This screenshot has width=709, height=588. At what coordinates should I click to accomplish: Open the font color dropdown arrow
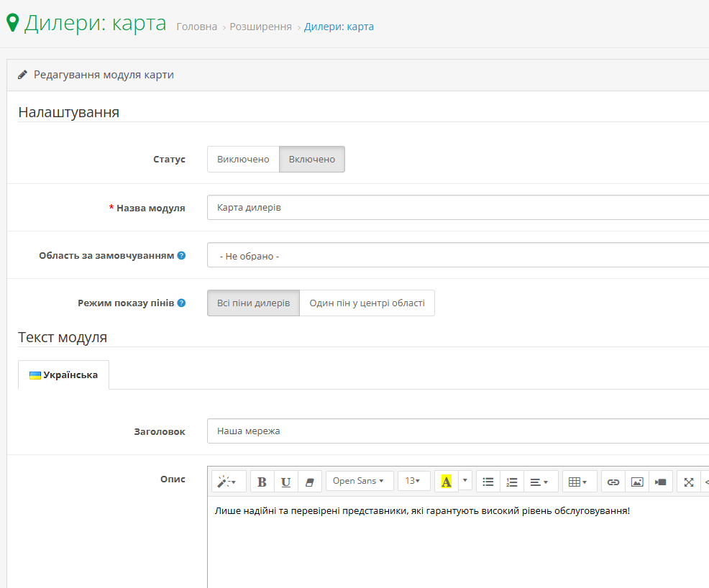tap(465, 481)
